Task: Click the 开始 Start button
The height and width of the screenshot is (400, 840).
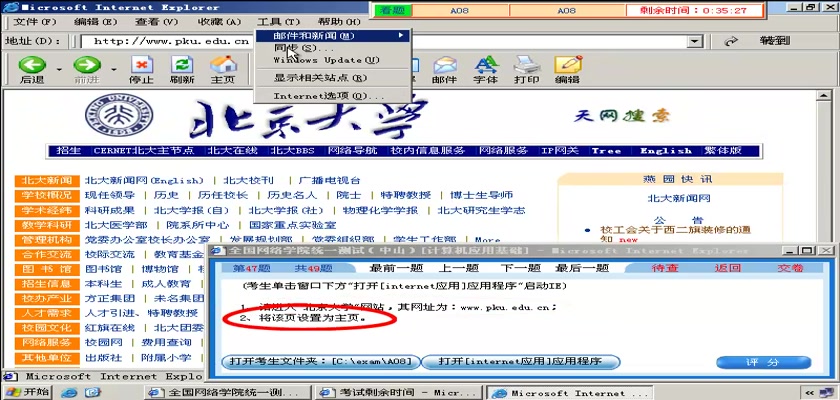Action: 26,392
